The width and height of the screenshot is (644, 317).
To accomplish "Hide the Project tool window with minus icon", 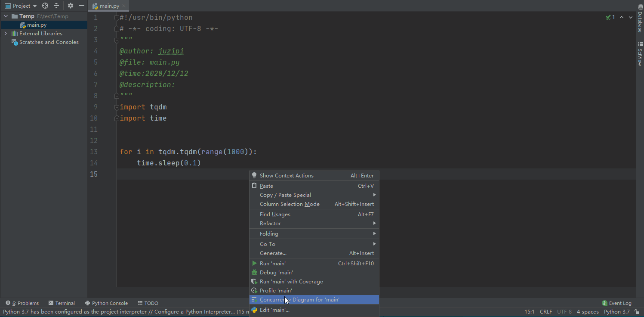I will click(x=81, y=6).
